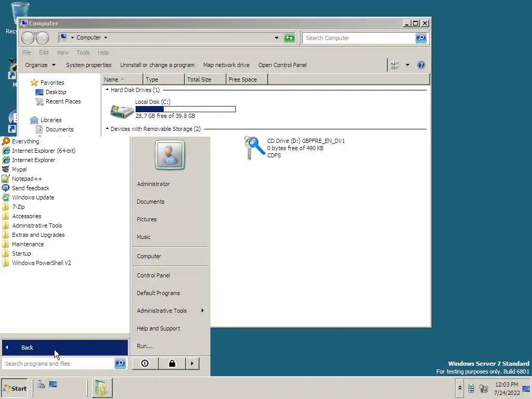
Task: Click the Search Computer magnifier button
Action: tap(421, 37)
